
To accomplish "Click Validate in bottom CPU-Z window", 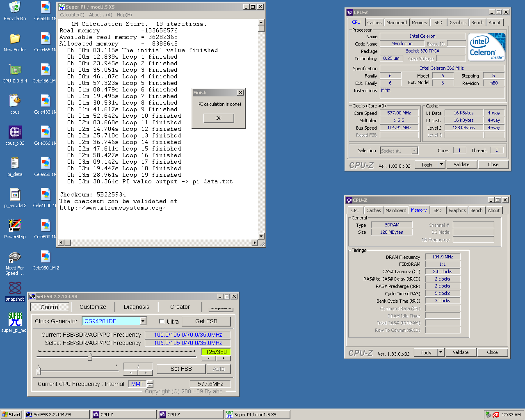I will [461, 352].
